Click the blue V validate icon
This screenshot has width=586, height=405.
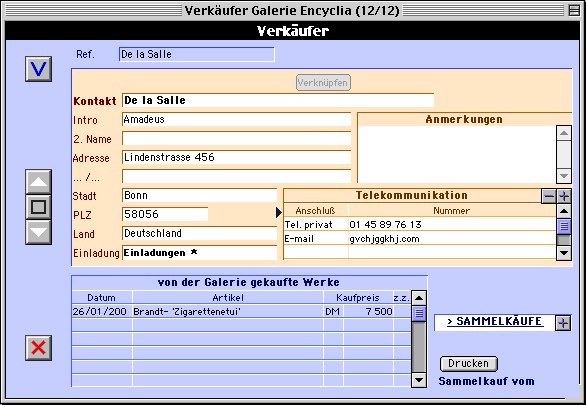[x=38, y=69]
